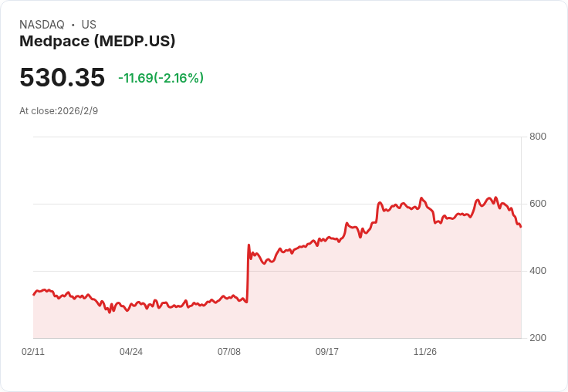Click the 11/26 date axis label
Viewport: 568px width, 392px height.
pyautogui.click(x=425, y=352)
